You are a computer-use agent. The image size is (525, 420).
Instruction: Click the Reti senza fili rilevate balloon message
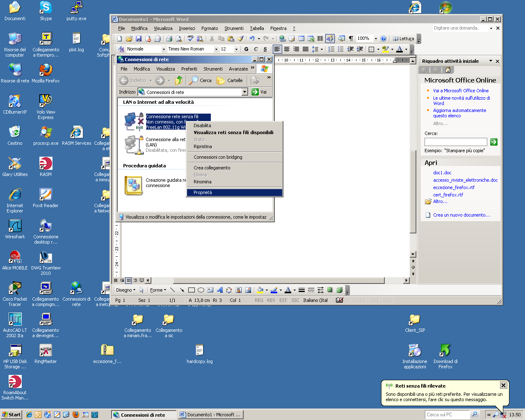[445, 397]
